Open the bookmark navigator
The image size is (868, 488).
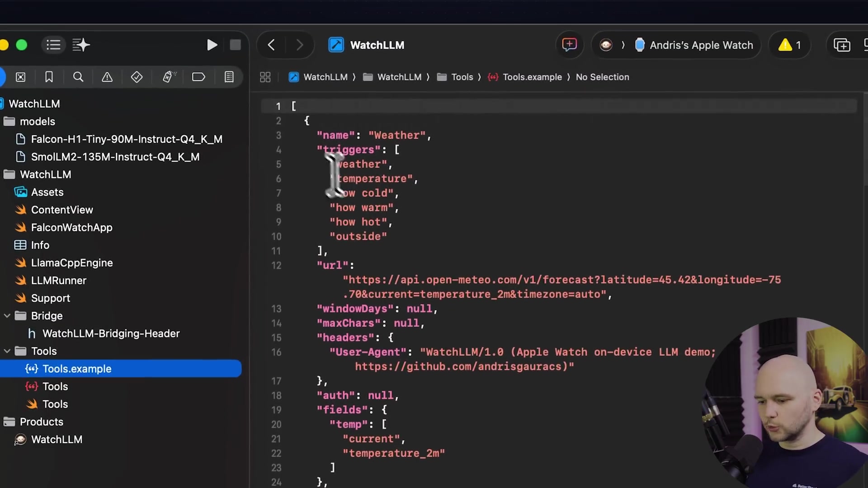pyautogui.click(x=49, y=77)
